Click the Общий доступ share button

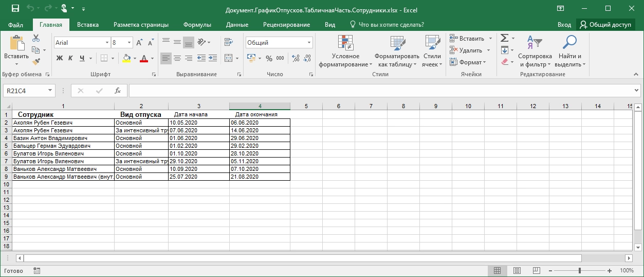coord(605,25)
